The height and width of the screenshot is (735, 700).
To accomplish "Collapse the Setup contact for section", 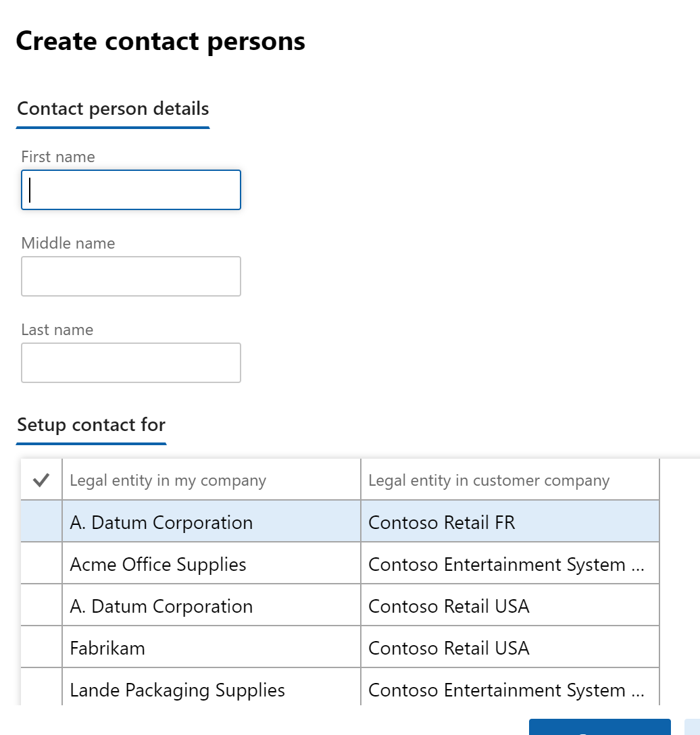I will [91, 425].
